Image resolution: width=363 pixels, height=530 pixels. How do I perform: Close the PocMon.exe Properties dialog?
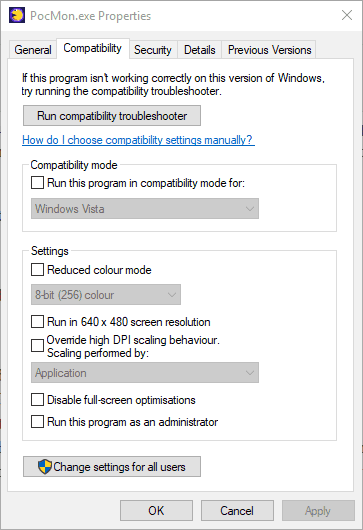347,15
